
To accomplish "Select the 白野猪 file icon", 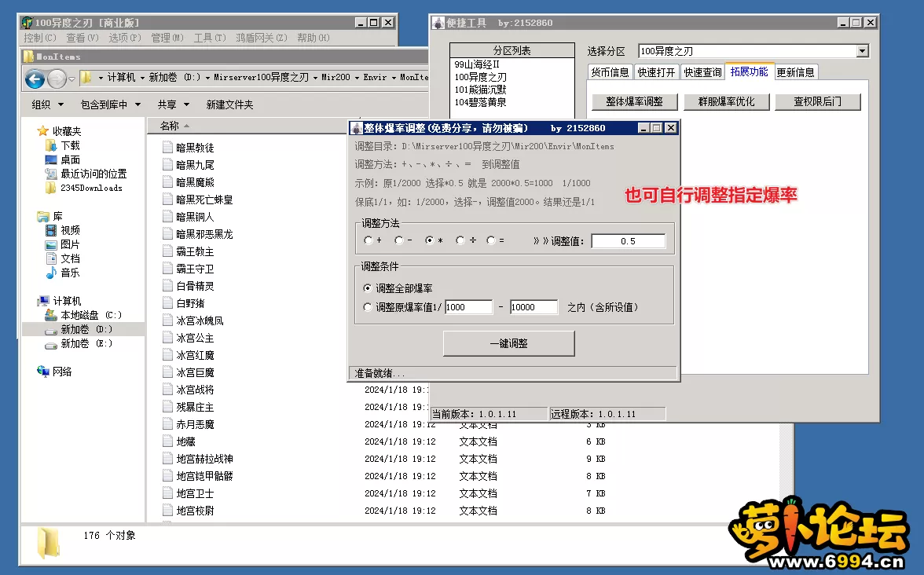I will click(x=167, y=303).
